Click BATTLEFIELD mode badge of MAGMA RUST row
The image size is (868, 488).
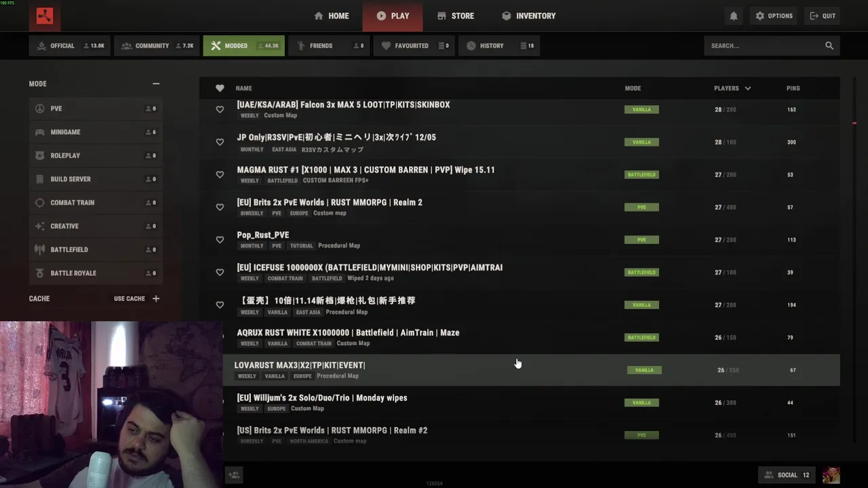tap(642, 175)
